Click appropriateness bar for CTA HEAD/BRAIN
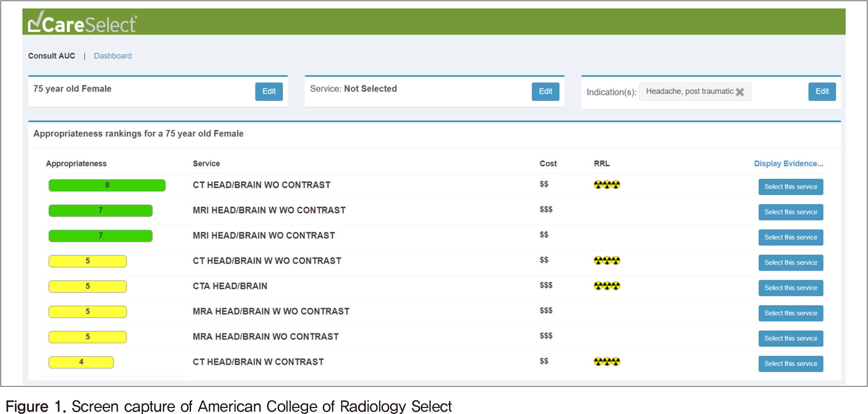The width and height of the screenshot is (868, 414). pyautogui.click(x=88, y=287)
